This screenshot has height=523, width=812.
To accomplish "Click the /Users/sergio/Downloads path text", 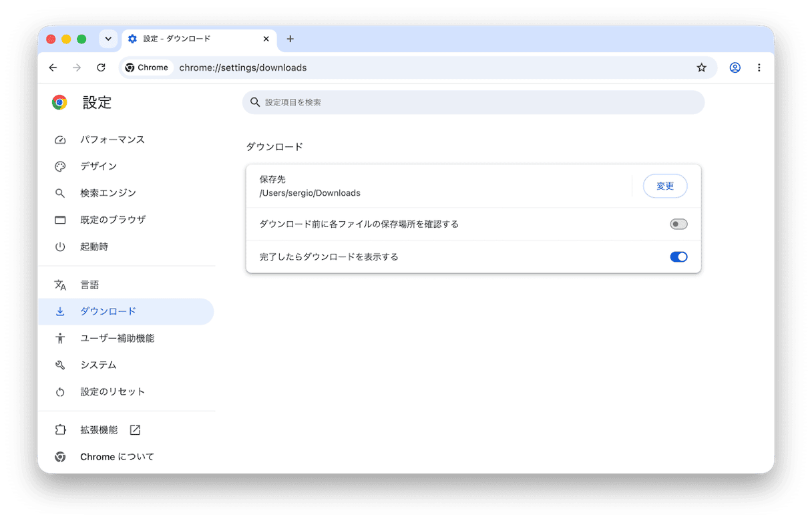I will point(310,193).
